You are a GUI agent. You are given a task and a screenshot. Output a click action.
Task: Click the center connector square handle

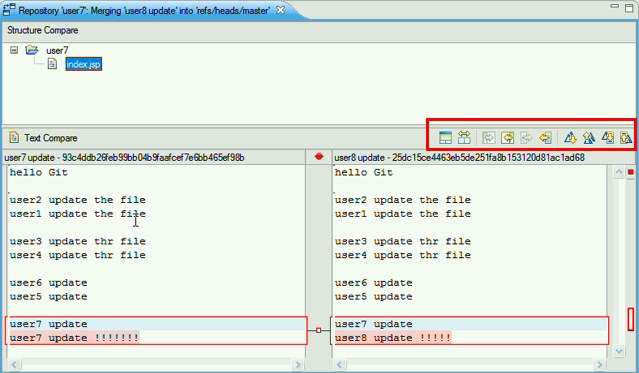[x=319, y=330]
